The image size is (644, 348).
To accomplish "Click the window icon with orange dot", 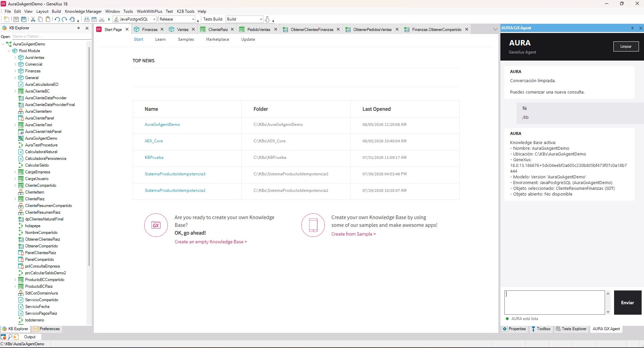I will (x=3, y=337).
